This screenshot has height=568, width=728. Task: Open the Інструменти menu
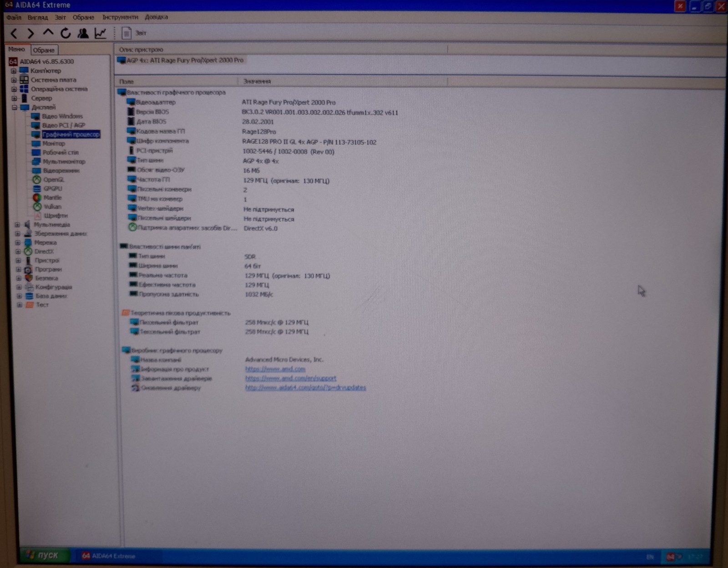tap(120, 17)
